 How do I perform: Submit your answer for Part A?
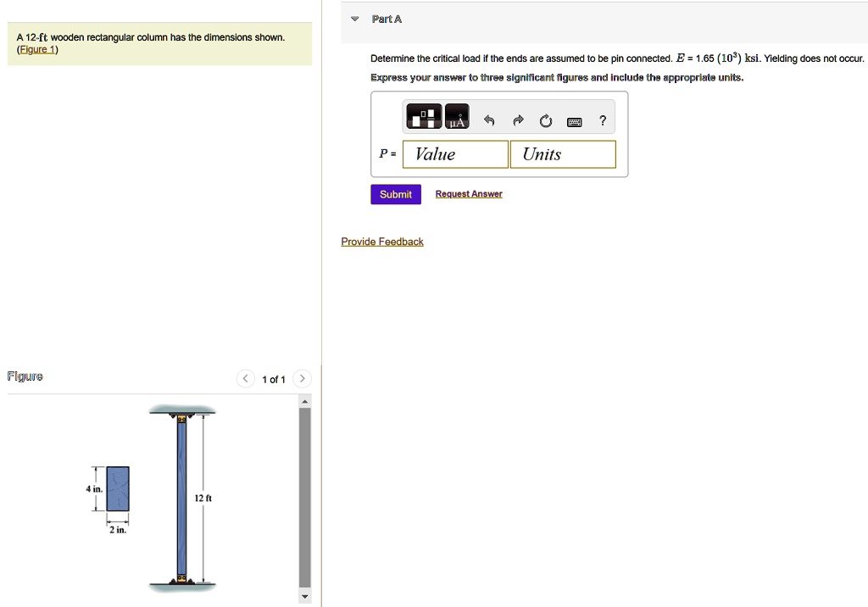395,194
